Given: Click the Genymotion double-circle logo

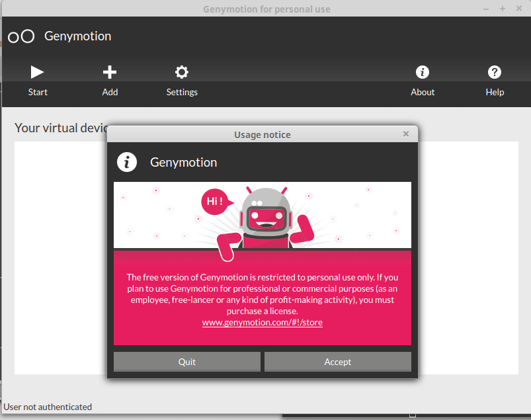Looking at the screenshot, I should coord(21,36).
